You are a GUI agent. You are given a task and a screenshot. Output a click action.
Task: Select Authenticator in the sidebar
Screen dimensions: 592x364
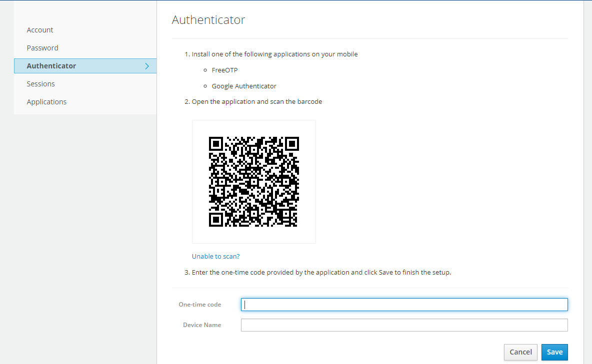click(51, 66)
